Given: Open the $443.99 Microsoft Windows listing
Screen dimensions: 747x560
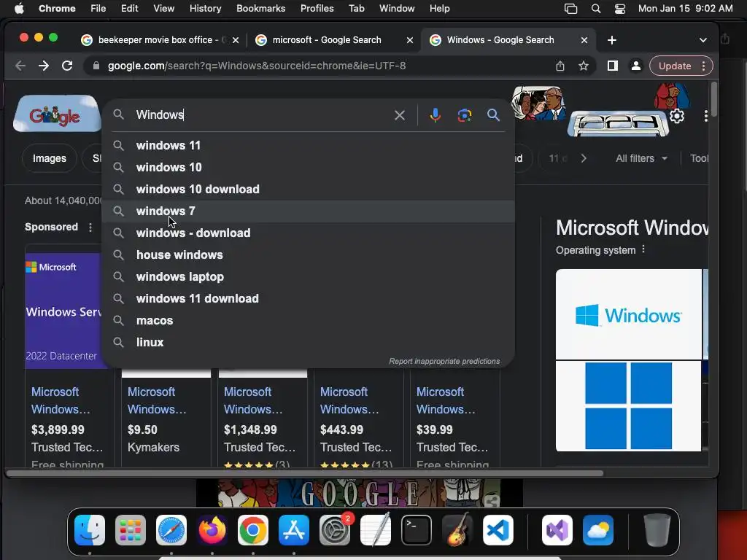Looking at the screenshot, I should pos(358,419).
